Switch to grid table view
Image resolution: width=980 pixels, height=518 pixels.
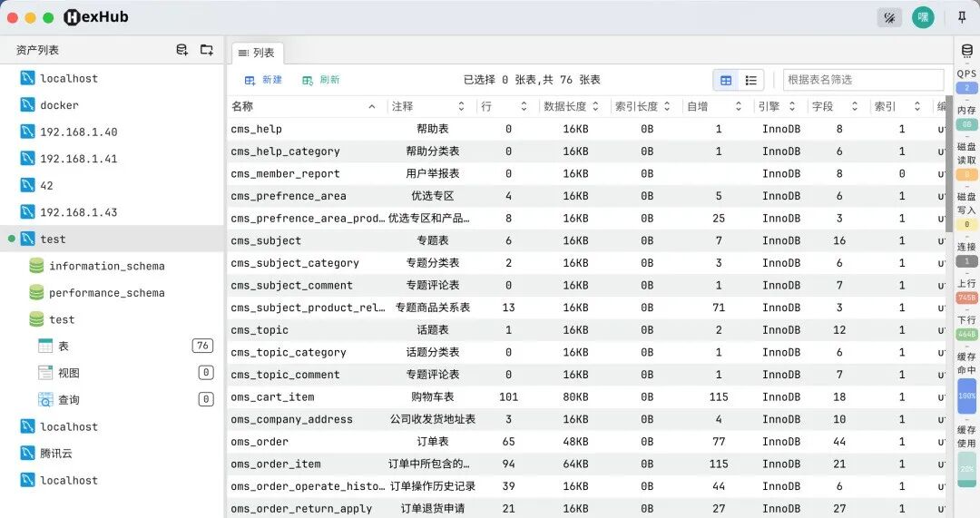click(726, 80)
